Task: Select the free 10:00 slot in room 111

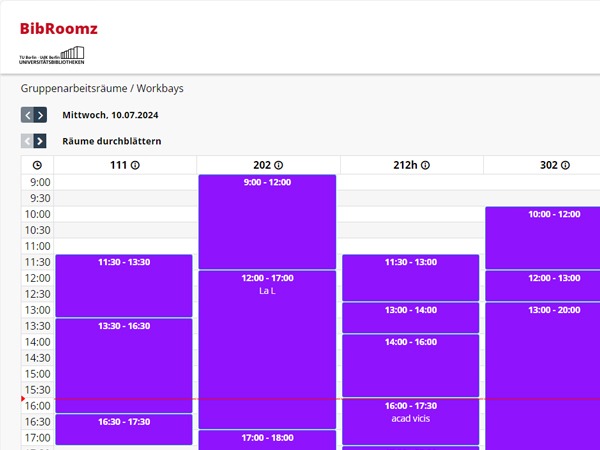Action: coord(125,214)
